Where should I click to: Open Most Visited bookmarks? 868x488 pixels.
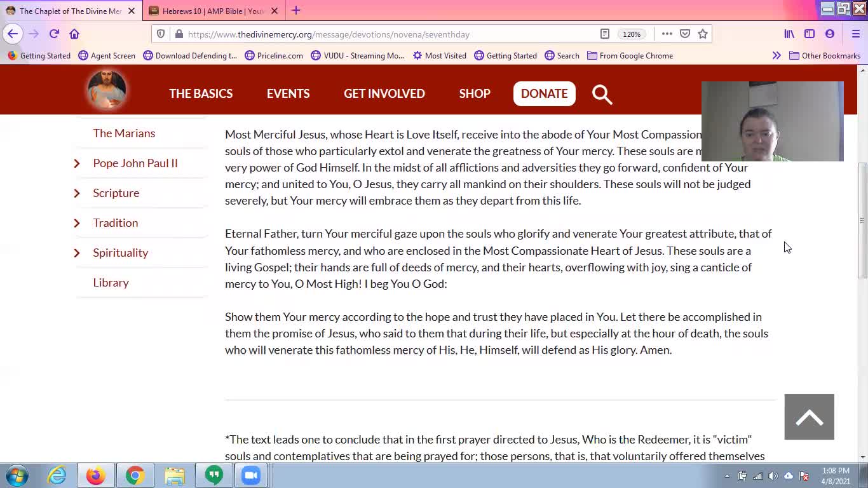440,56
